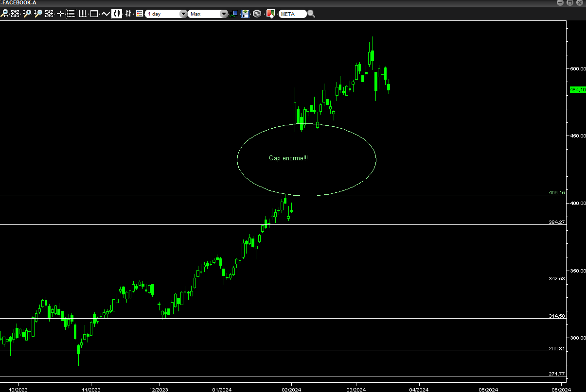
Task: Toggle vertical grid lines
Action: (82, 14)
